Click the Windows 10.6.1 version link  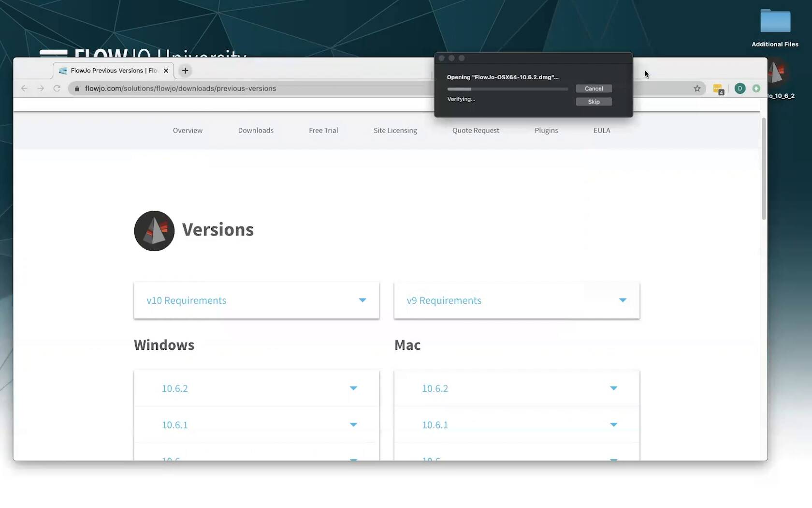[x=174, y=425]
